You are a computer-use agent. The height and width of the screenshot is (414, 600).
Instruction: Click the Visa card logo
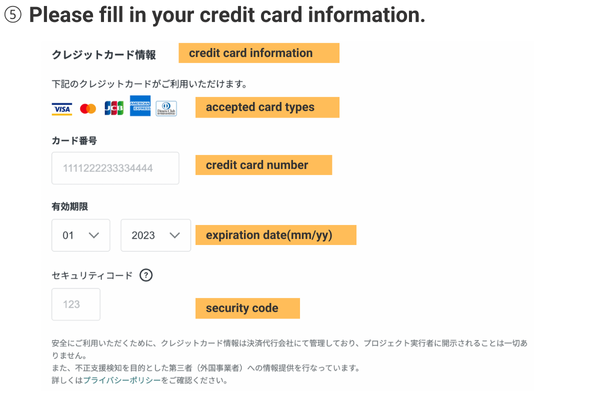tap(62, 108)
